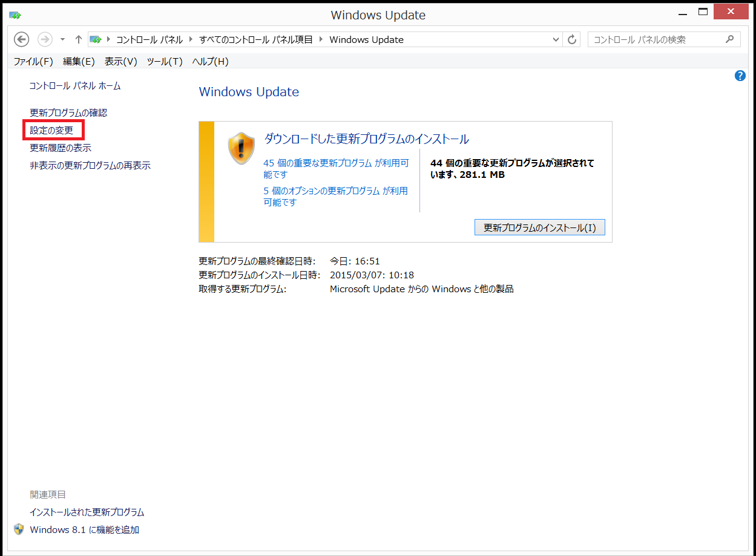
Task: Open the ファイル(F) menu
Action: (33, 61)
